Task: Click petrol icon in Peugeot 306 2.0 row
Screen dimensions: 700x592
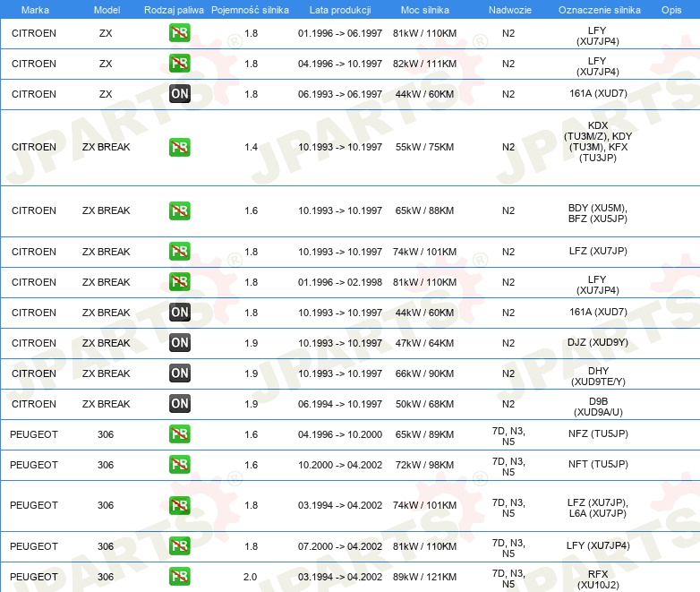Action: point(179,577)
